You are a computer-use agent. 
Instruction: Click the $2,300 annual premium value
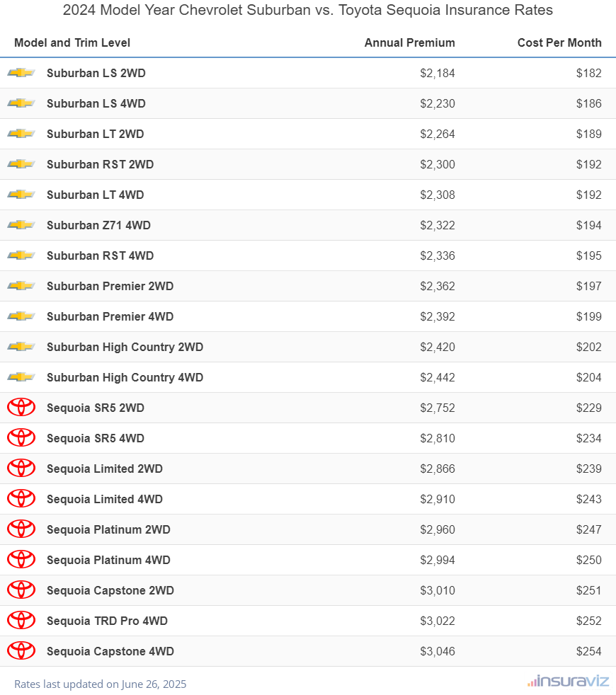click(438, 164)
